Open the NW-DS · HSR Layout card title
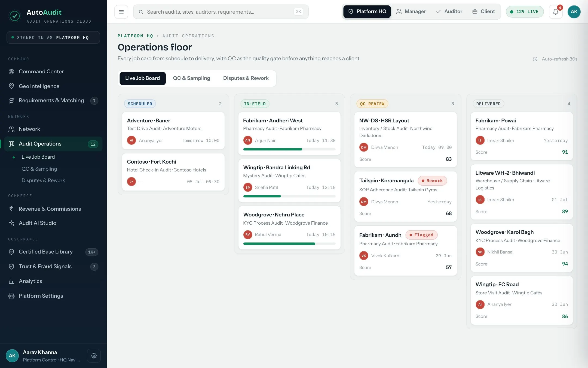This screenshot has width=588, height=368. click(x=384, y=121)
